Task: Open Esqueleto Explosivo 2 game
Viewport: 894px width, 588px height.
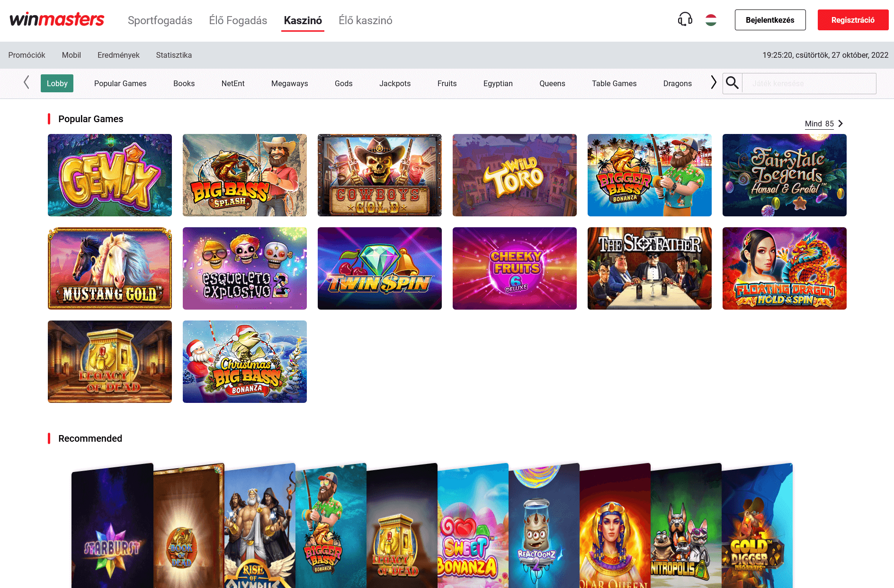Action: 245,268
